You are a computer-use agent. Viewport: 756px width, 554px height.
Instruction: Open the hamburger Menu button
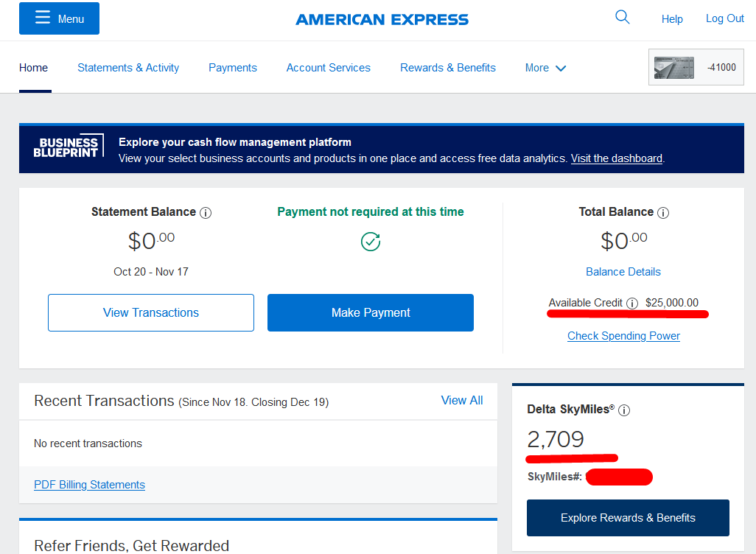[x=59, y=18]
